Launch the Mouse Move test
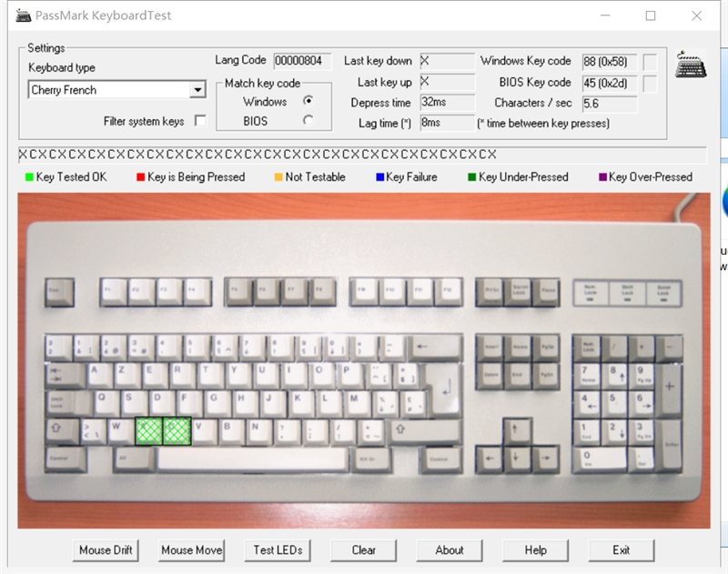The image size is (728, 574). [x=191, y=550]
